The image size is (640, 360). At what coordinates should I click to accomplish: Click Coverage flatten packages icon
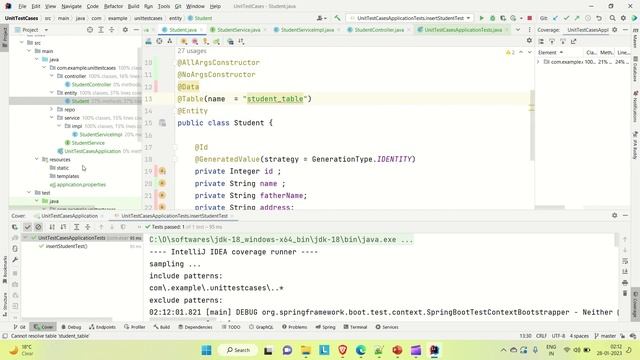click(541, 41)
